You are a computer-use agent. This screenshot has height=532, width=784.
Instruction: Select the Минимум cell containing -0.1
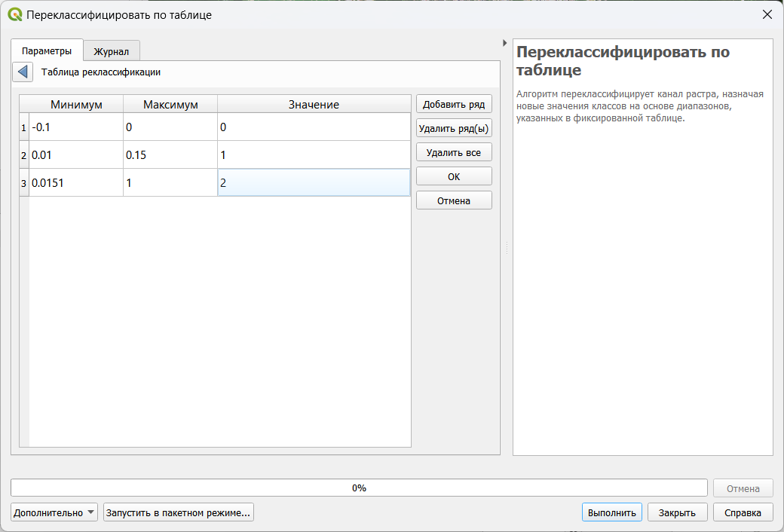75,127
